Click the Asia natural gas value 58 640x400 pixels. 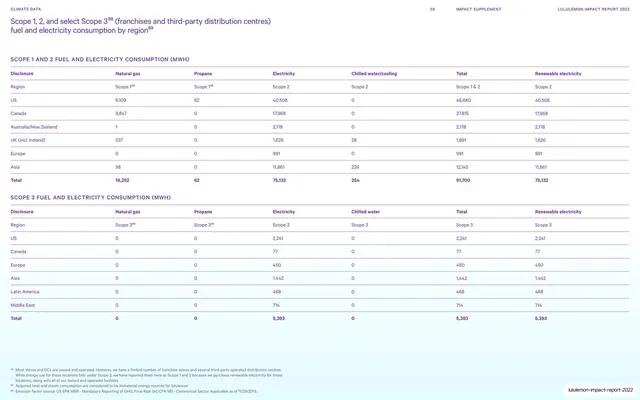pos(118,167)
